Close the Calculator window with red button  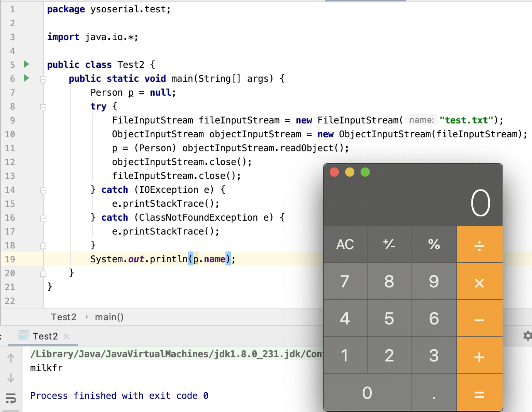tap(334, 172)
